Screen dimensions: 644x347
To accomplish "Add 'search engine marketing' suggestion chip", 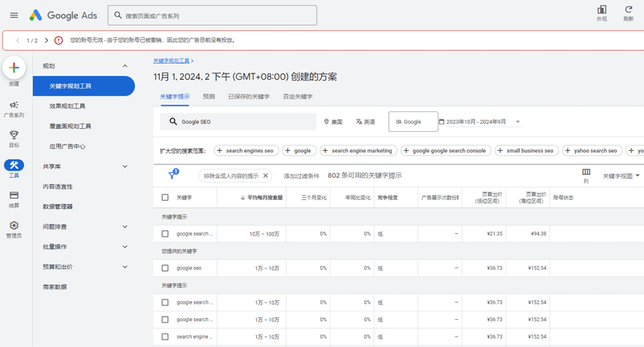I will coord(358,151).
